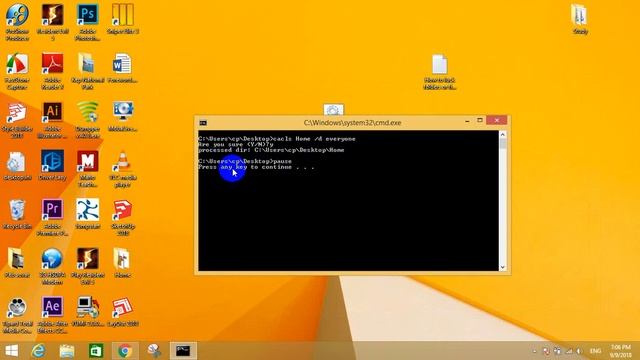640x360 pixels.
Task: Open the taskbar icon right of Chrome
Action: (154, 351)
